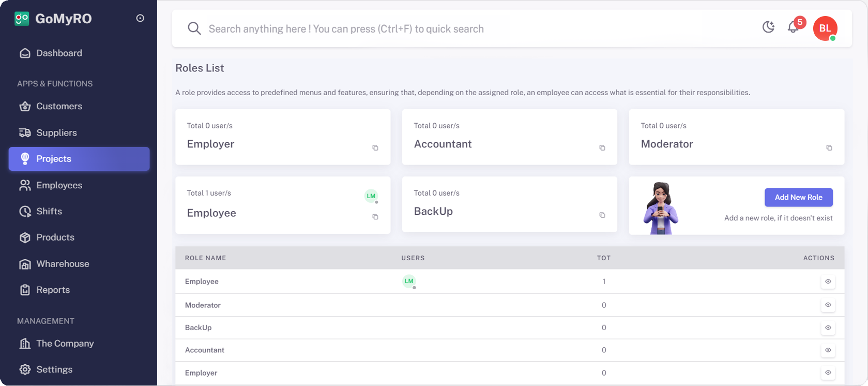Open the BL user avatar menu
868x386 pixels.
[x=825, y=28]
